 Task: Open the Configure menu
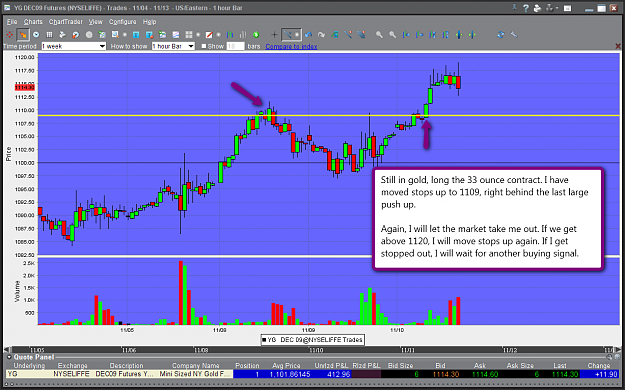click(122, 22)
